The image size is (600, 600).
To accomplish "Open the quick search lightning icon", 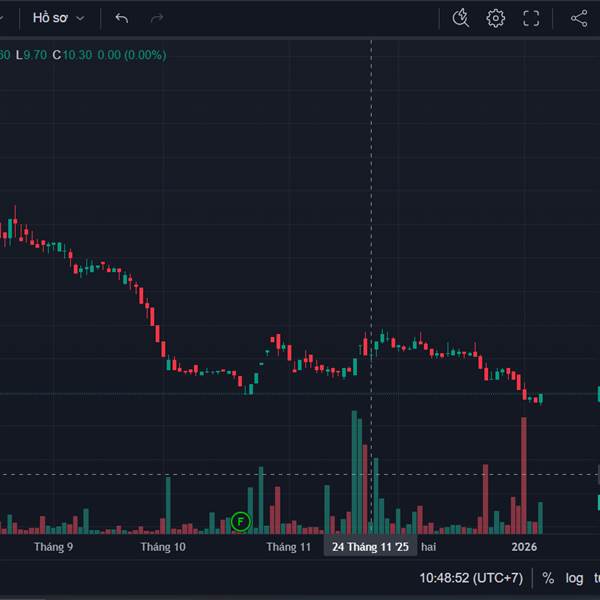I will (x=461, y=18).
